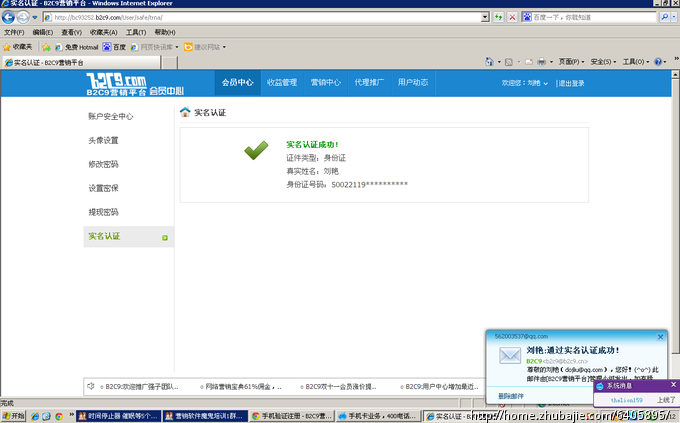Refresh the page with the green arrows icon
This screenshot has height=423, width=680.
498,17
